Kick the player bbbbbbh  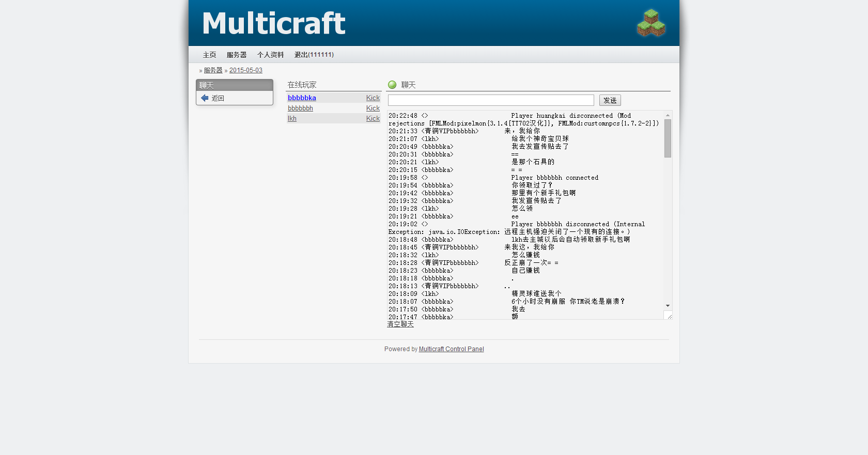(x=373, y=108)
